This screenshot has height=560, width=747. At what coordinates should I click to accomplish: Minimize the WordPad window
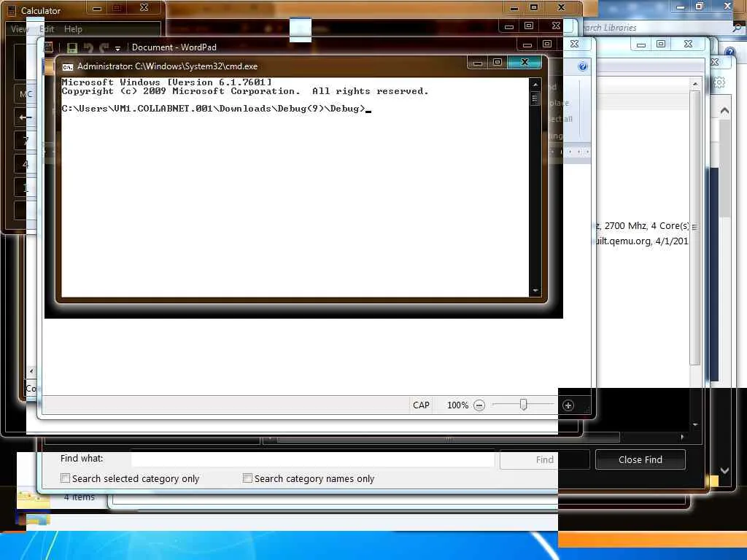(x=527, y=44)
